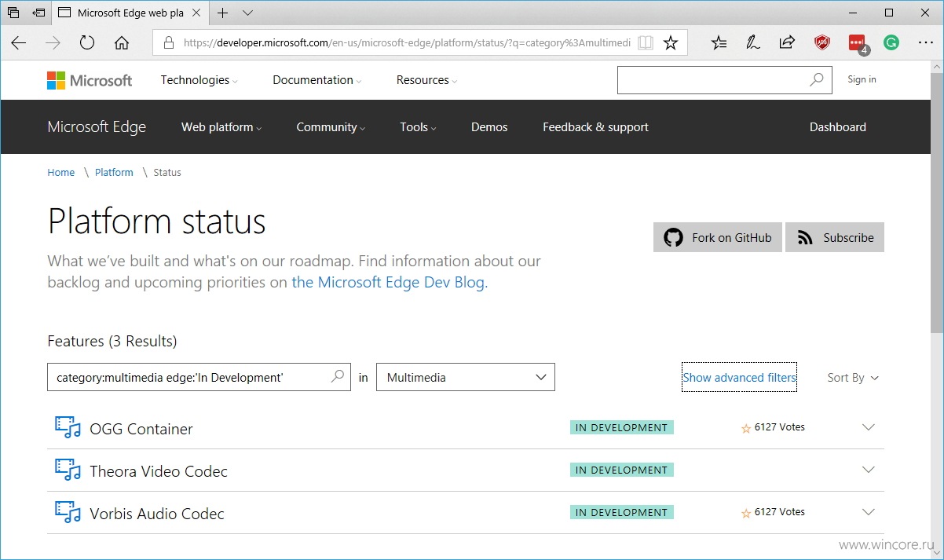Click the Subscribe button

[835, 237]
